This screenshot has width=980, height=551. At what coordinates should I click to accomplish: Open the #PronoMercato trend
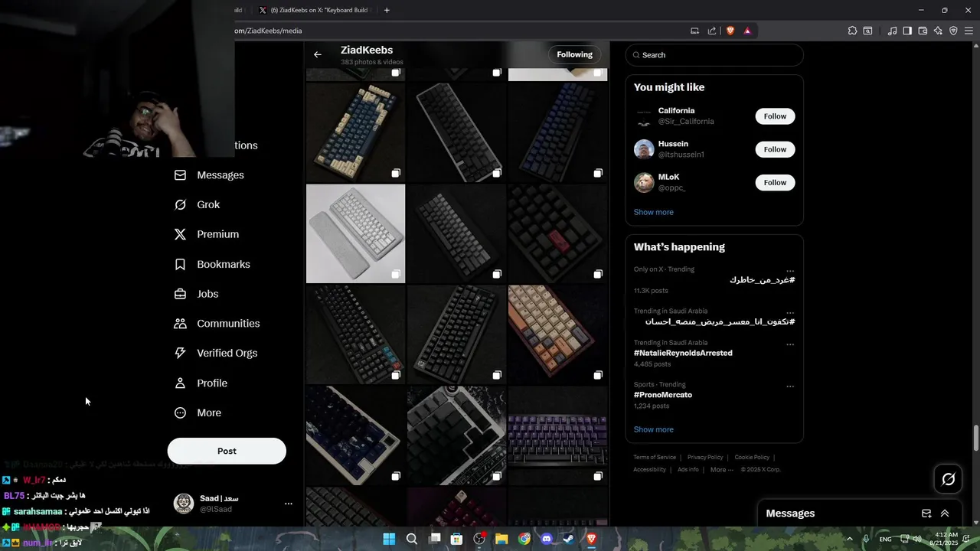(663, 395)
